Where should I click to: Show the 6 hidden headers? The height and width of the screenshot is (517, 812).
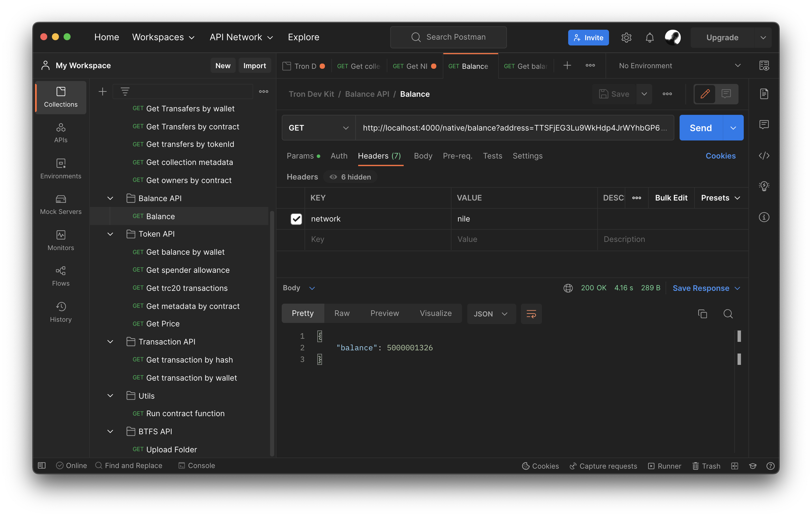[x=350, y=177]
